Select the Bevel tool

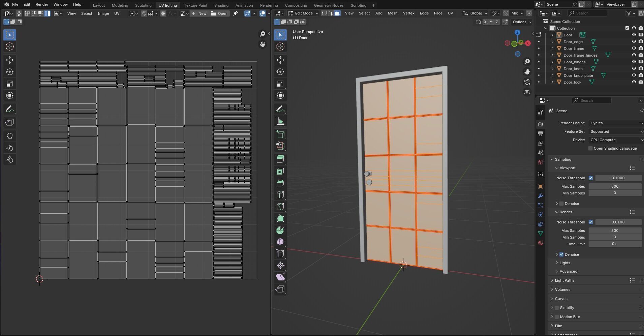tap(280, 183)
